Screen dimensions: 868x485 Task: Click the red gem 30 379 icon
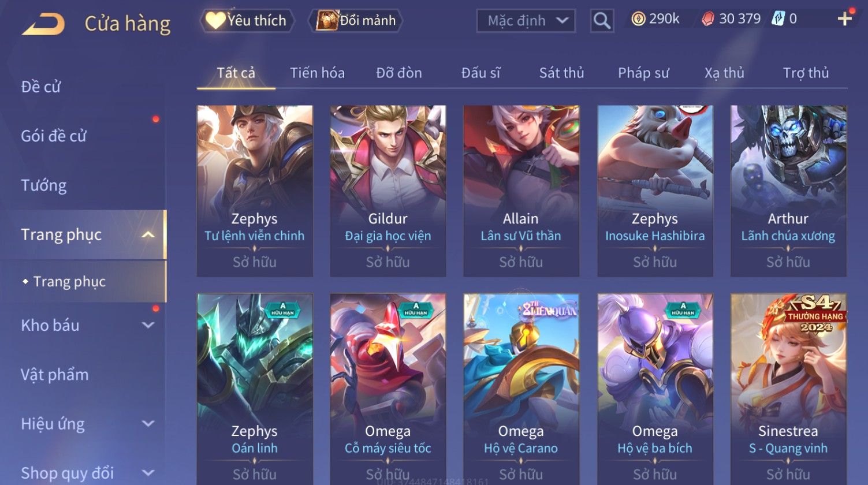[x=707, y=19]
